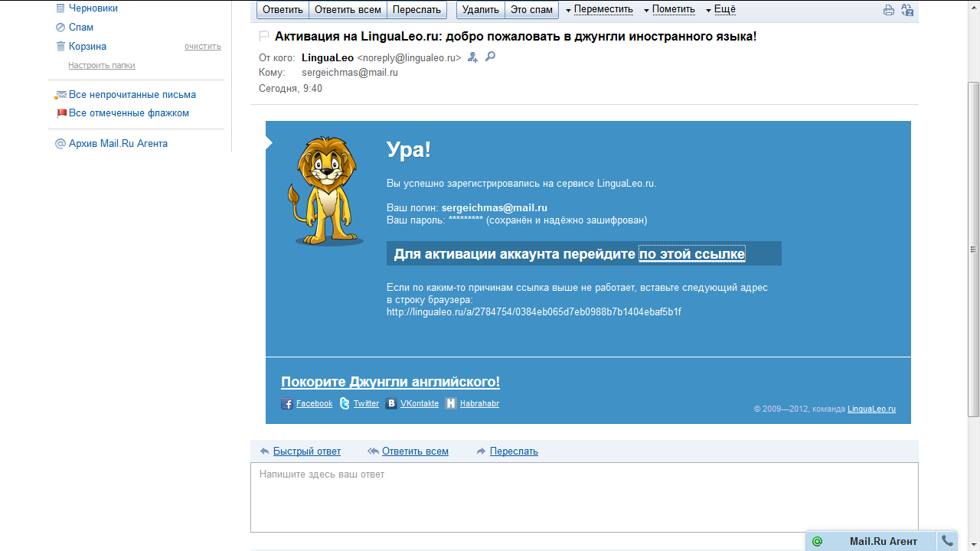The width and height of the screenshot is (980, 551).
Task: Click the reply-all double arrow icon at bottom
Action: [373, 451]
